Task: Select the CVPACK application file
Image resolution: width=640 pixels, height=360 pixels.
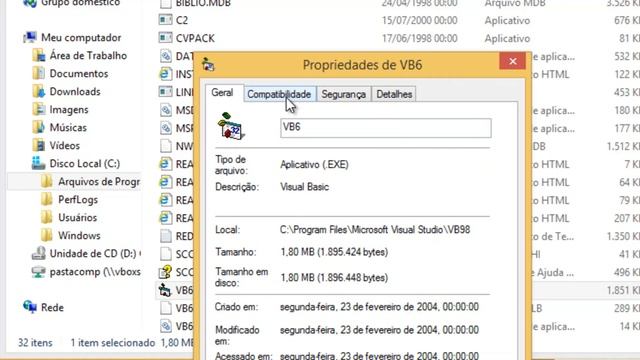Action: [x=195, y=38]
